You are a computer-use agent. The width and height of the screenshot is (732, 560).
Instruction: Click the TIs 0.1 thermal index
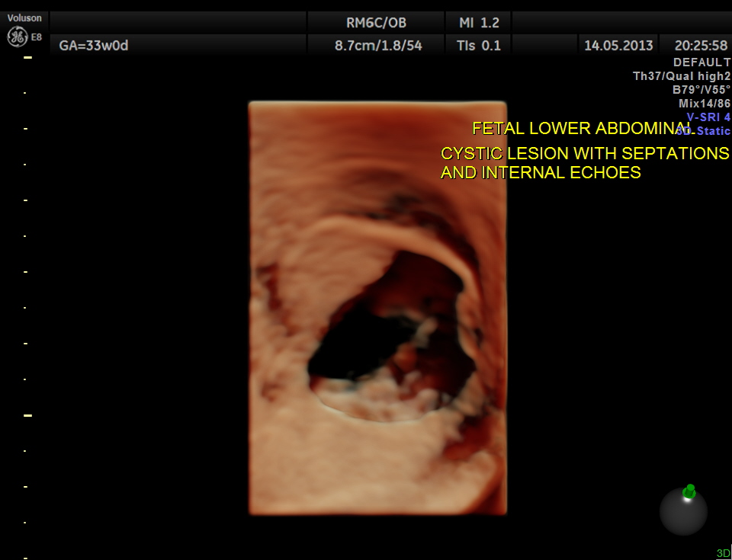click(x=479, y=45)
